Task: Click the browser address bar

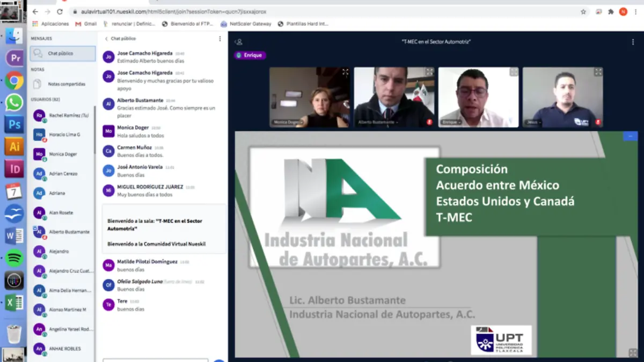Action: click(x=322, y=11)
